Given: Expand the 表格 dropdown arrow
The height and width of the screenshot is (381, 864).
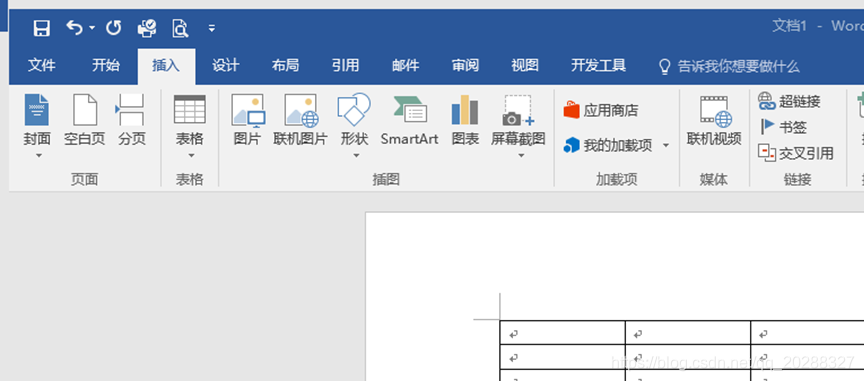Looking at the screenshot, I should coord(191,156).
